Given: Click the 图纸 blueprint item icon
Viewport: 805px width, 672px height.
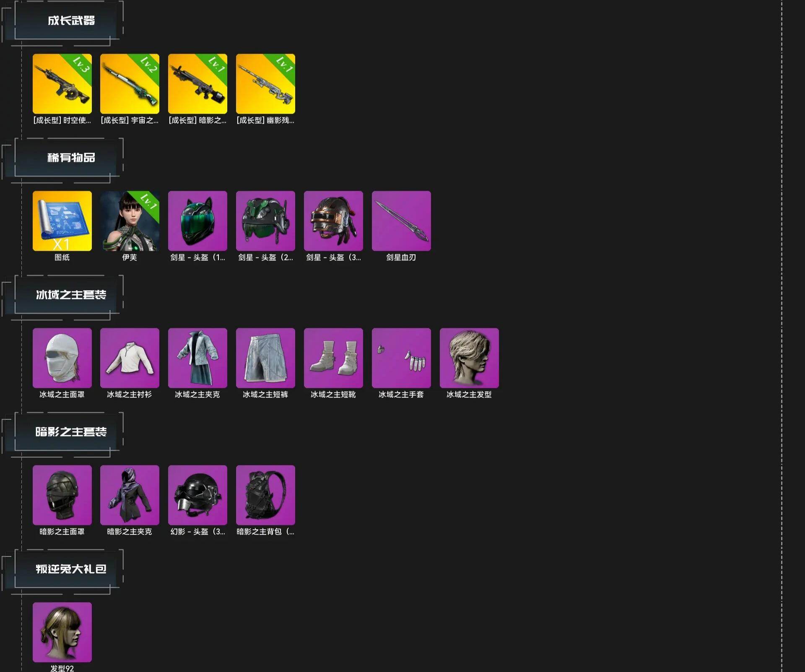Looking at the screenshot, I should pos(62,221).
